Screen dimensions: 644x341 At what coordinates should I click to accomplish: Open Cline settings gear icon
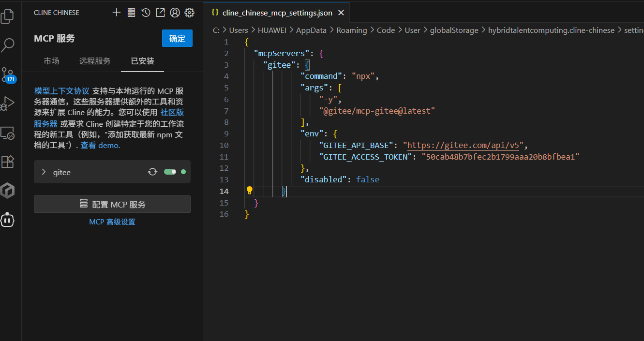(x=189, y=13)
